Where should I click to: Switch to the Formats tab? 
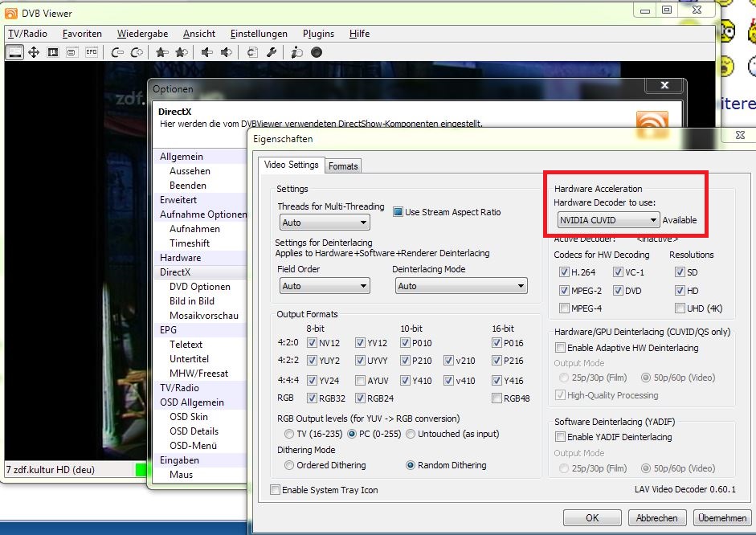343,165
